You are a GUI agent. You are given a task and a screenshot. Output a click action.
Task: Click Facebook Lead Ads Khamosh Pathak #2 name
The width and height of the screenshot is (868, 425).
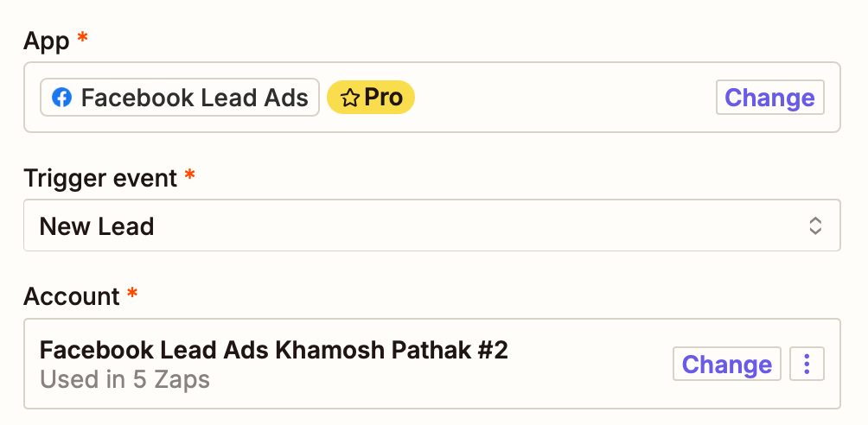(x=274, y=350)
